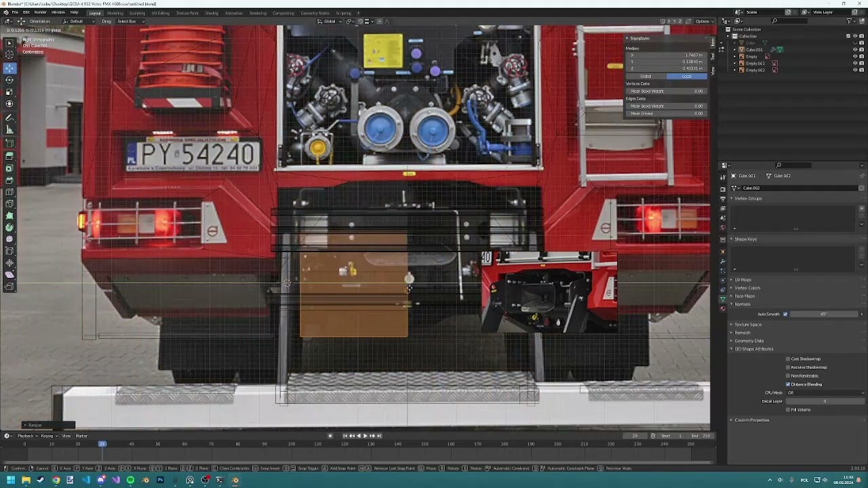Open the CPU Mesh dropdown

point(825,392)
